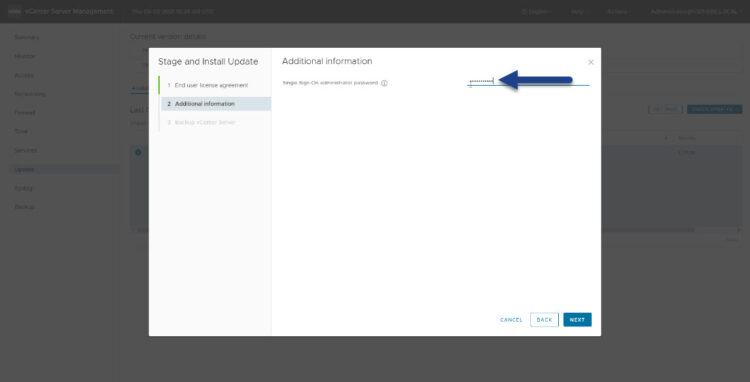The image size is (750, 382).
Task: Click the Settings button behind the dialog
Action: (665, 109)
